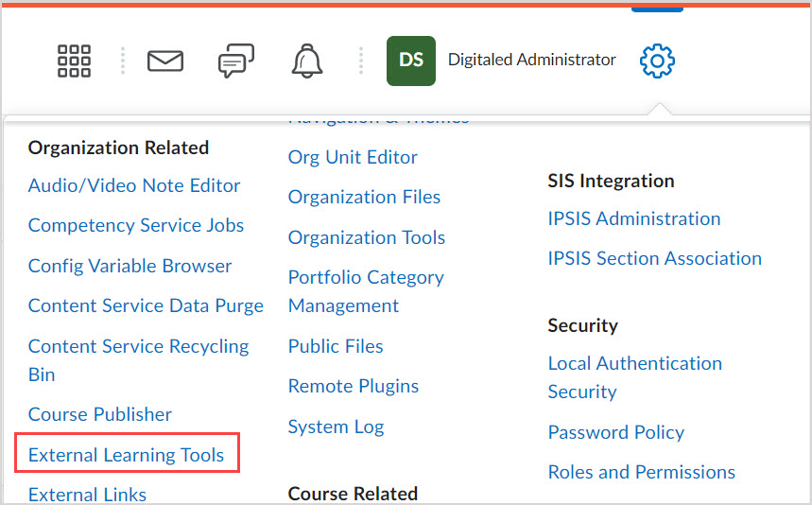Click the DS user avatar
This screenshot has width=812, height=505.
point(411,61)
